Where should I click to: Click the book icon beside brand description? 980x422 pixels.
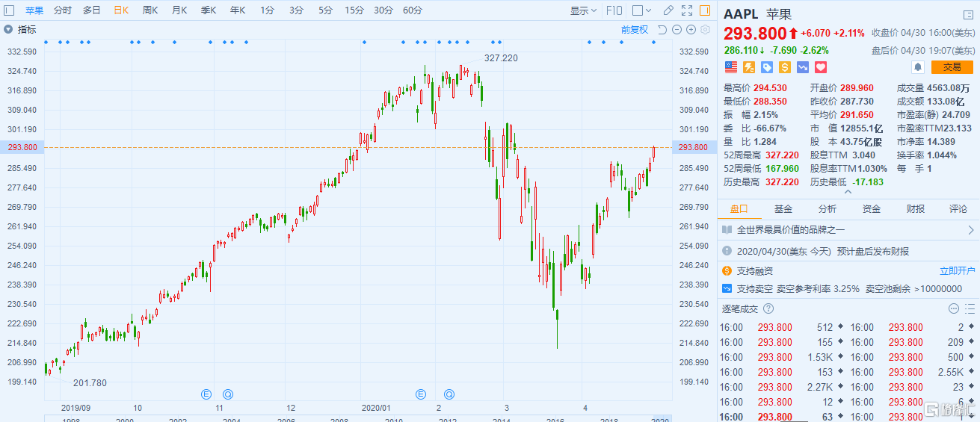coord(727,230)
